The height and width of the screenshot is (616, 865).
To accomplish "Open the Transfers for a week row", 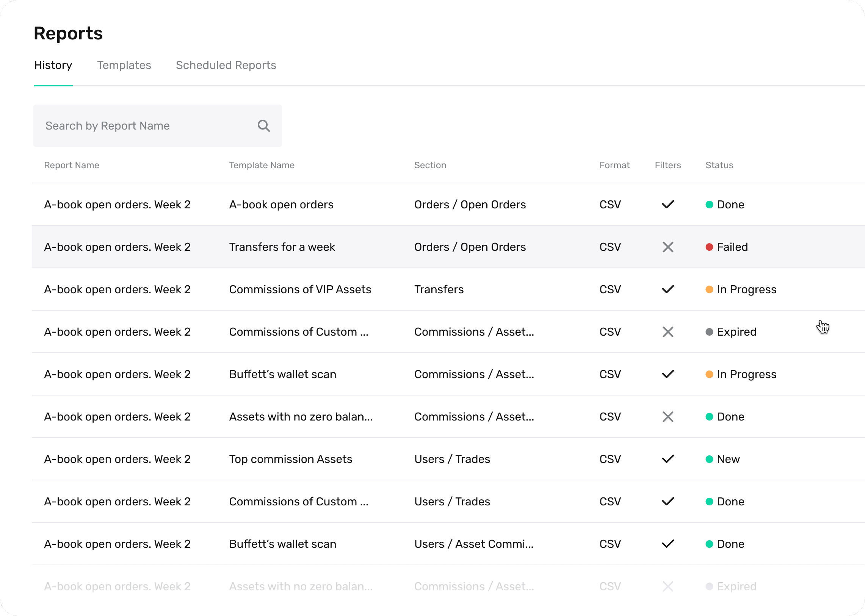I will tap(282, 247).
